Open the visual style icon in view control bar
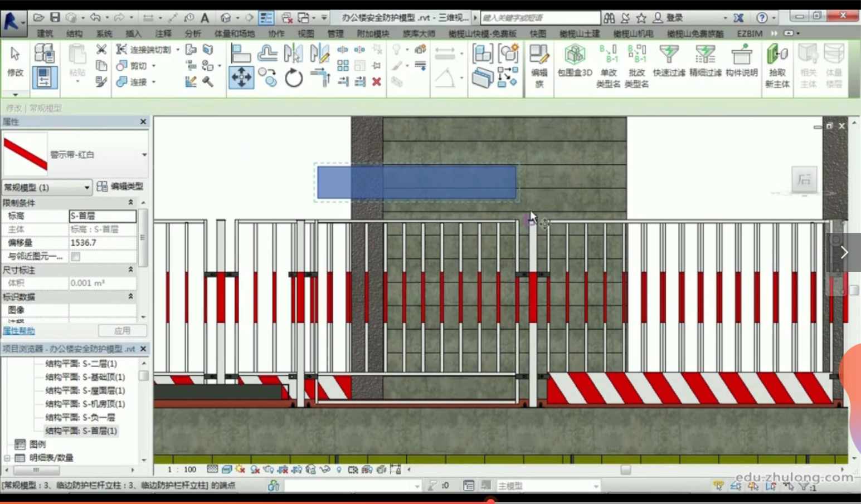The height and width of the screenshot is (504, 861). coord(227,469)
